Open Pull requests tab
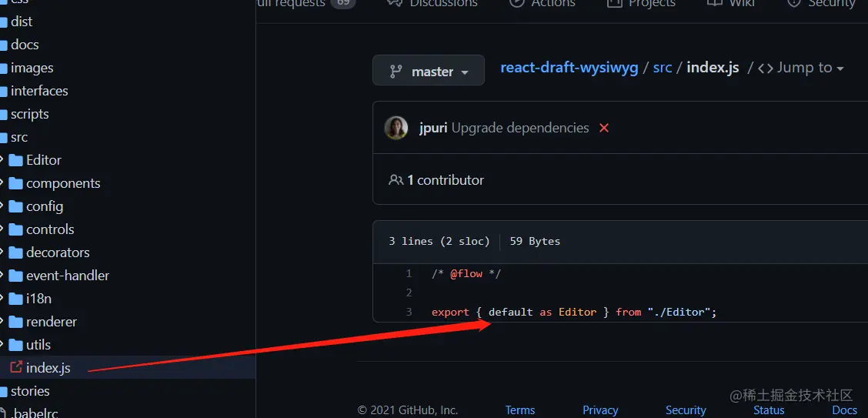 [306, 3]
